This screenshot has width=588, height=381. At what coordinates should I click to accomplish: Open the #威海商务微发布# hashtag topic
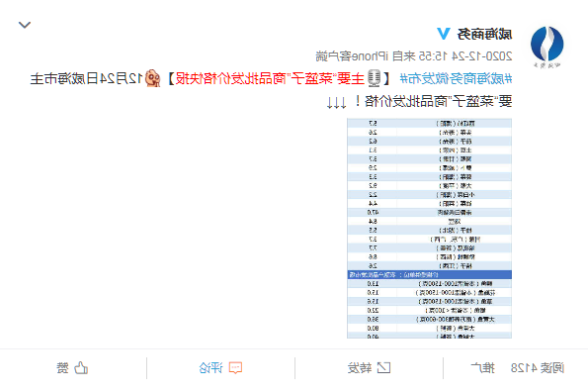pos(456,79)
